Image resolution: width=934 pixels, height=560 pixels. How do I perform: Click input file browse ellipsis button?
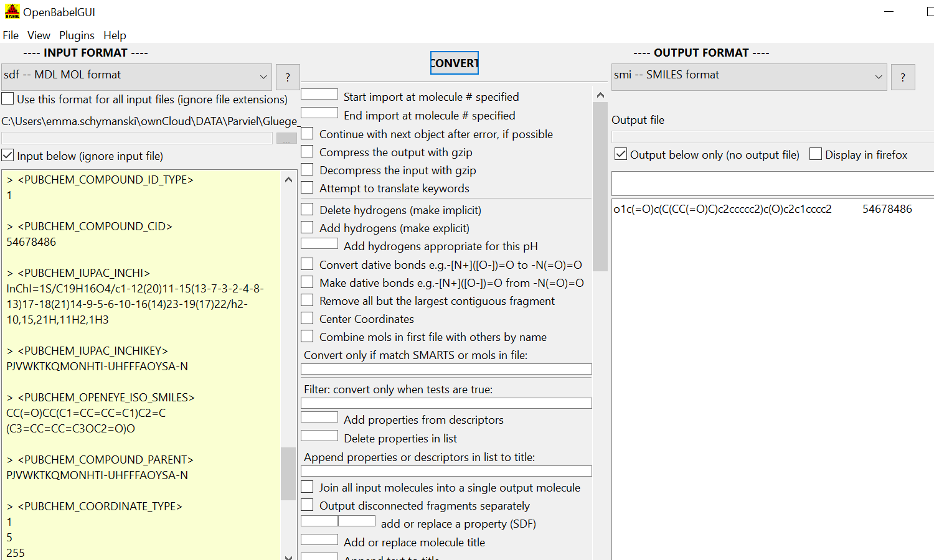(x=286, y=138)
